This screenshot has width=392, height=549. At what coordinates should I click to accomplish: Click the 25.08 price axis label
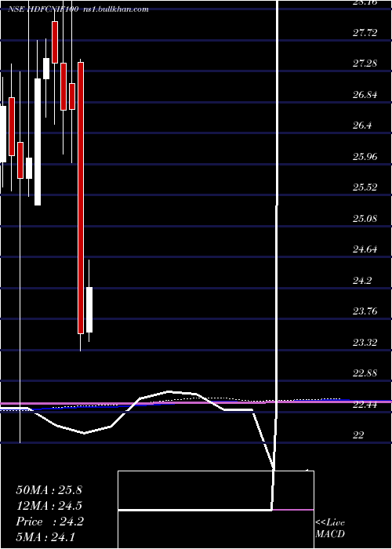pyautogui.click(x=365, y=219)
